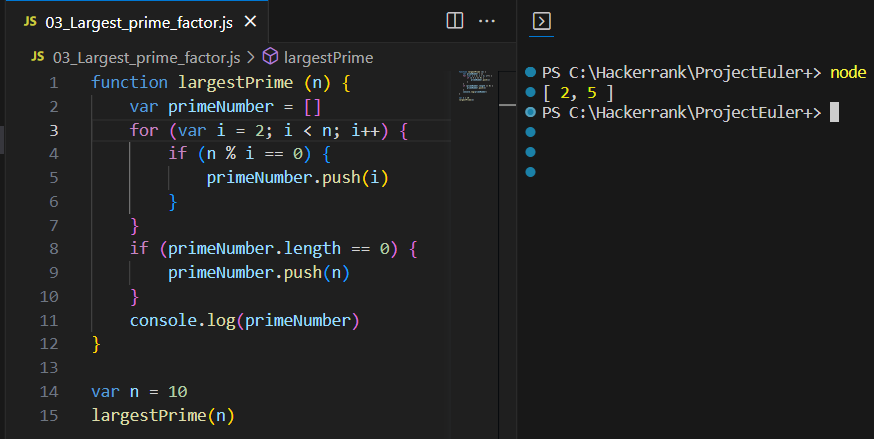Click 'primeNumber.push(n)' on line 9
Image resolution: width=874 pixels, height=439 pixels.
pyautogui.click(x=259, y=272)
